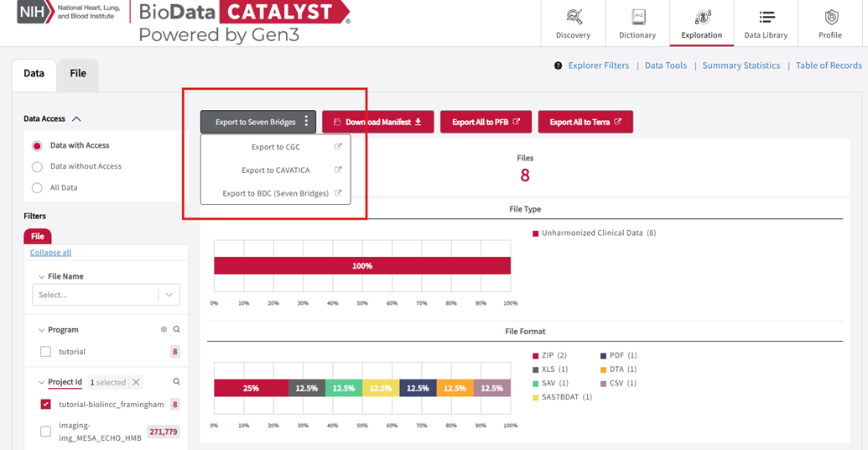
Task: Click the SAV legend color swatch
Action: coord(536,383)
